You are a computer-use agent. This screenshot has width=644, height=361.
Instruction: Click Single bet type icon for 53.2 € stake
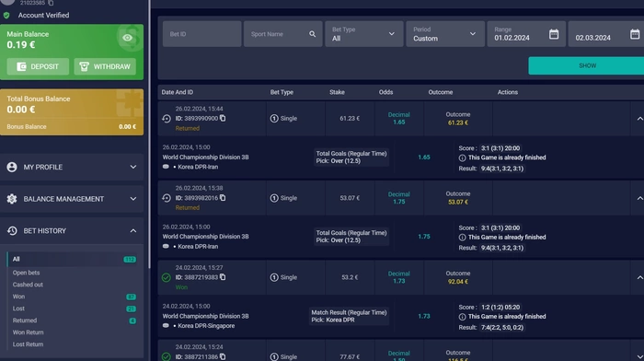point(274,277)
